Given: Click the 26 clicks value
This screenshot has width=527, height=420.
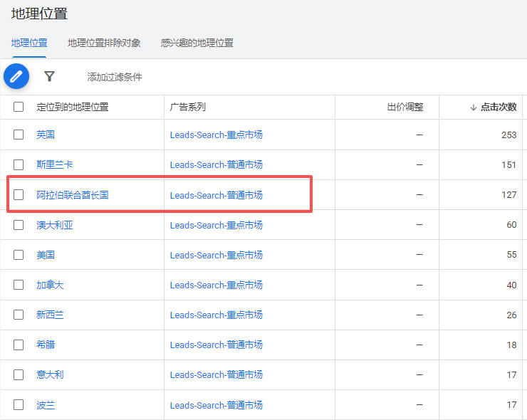Looking at the screenshot, I should point(511,315).
